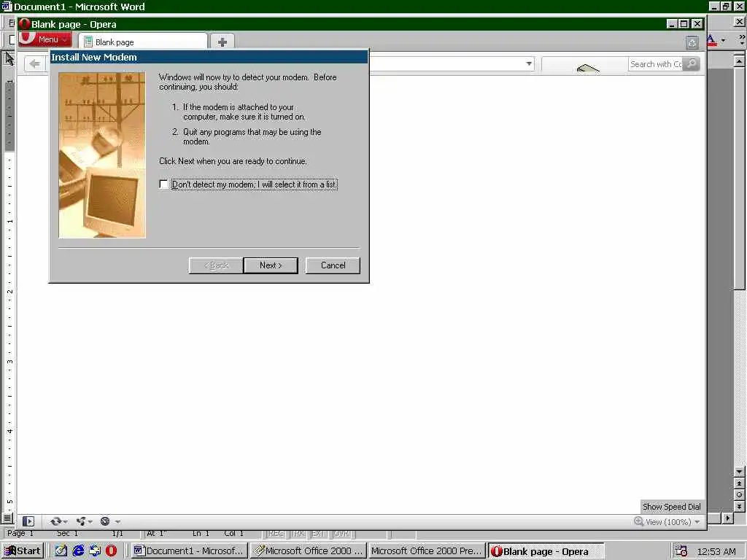
Task: Click the magnifier search button in Opera
Action: pyautogui.click(x=692, y=64)
